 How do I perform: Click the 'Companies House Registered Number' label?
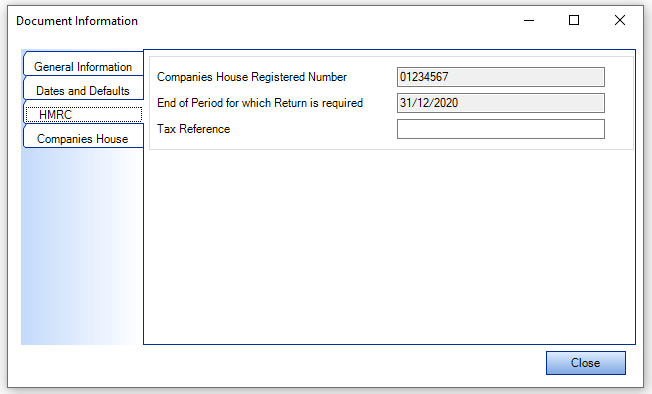[x=252, y=77]
